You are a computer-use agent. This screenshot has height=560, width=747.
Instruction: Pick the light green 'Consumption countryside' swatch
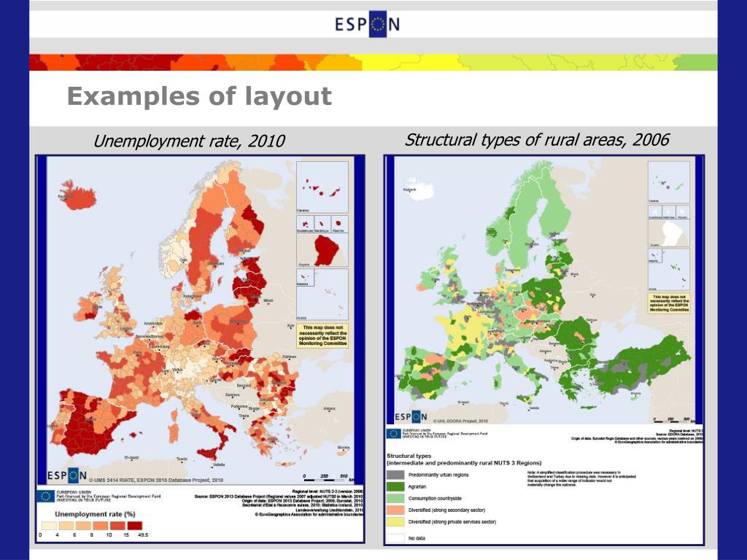(395, 498)
